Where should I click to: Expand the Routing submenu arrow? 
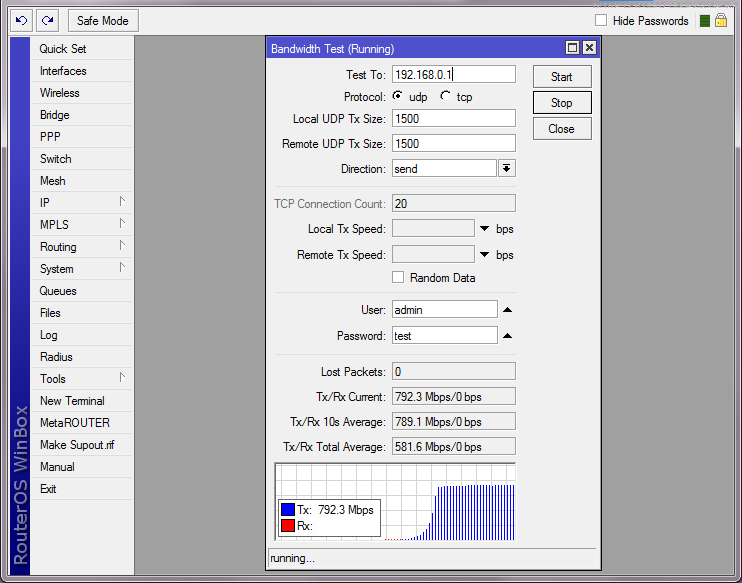tap(122, 246)
